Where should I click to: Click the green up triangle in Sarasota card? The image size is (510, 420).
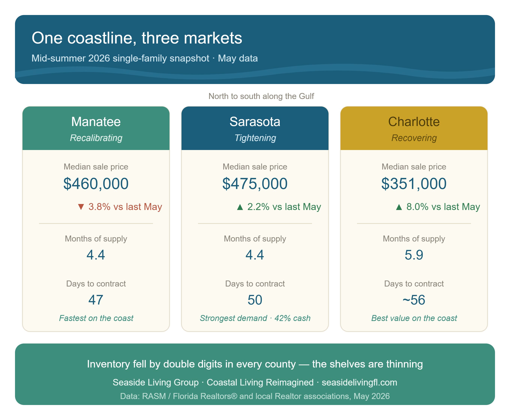pyautogui.click(x=240, y=207)
